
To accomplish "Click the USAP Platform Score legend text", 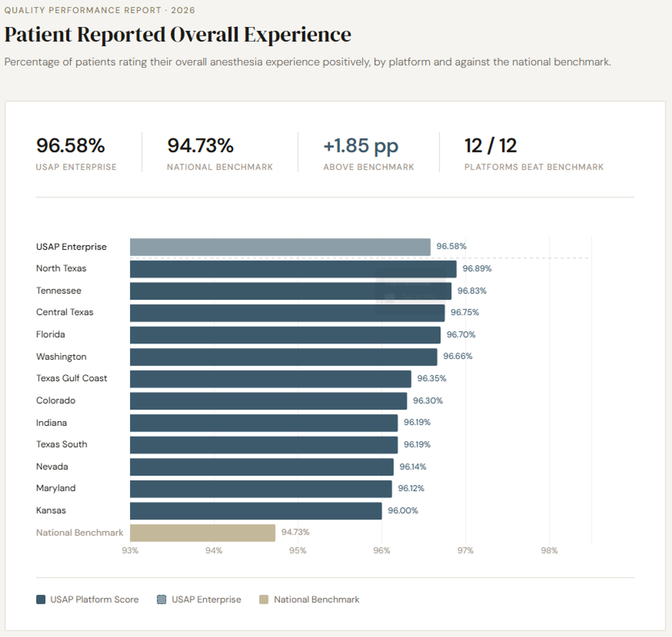I will pos(94,599).
